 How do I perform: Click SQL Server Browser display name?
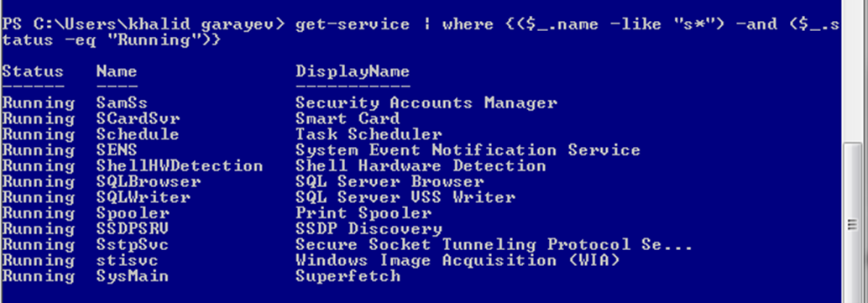[x=390, y=181]
